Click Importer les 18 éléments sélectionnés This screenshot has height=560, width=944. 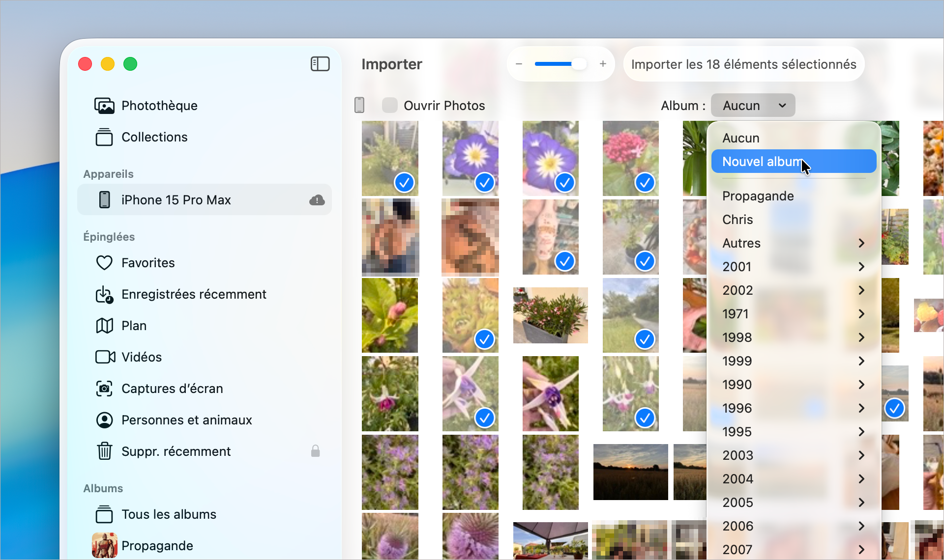(743, 64)
